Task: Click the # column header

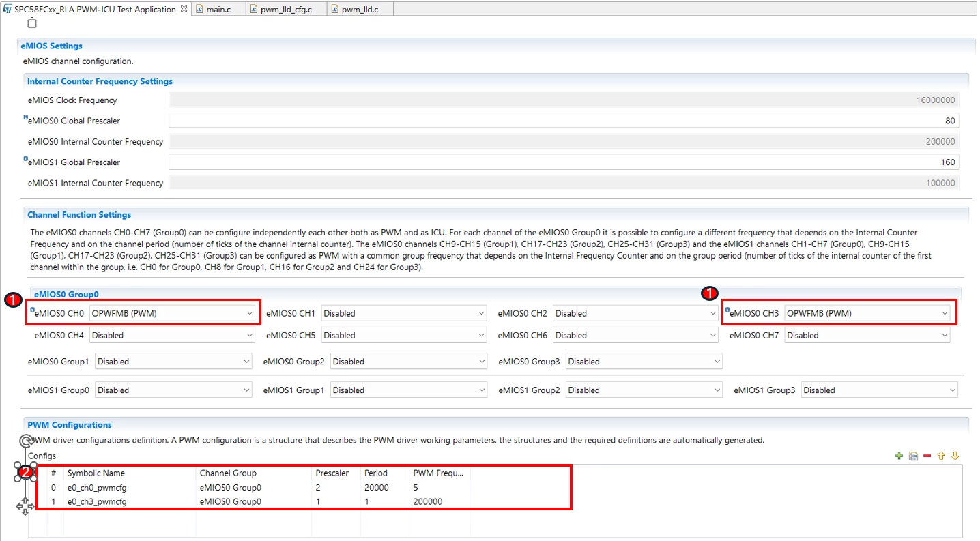Action: [x=53, y=473]
